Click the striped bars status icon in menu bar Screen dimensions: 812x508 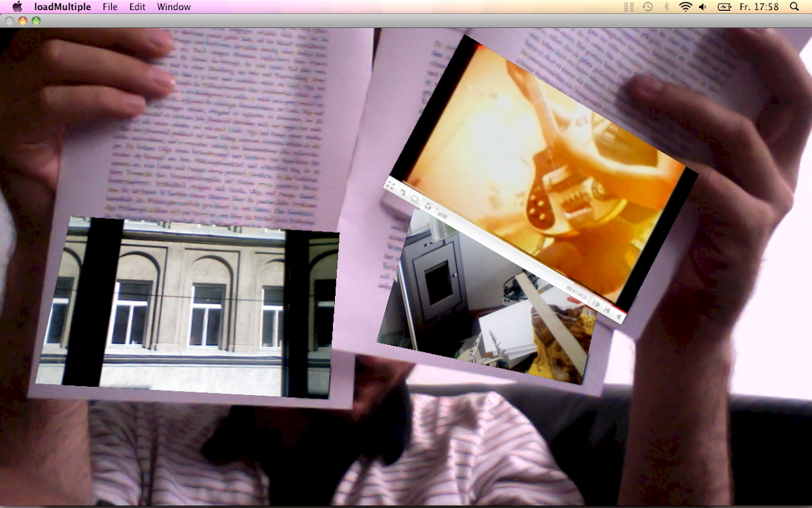tap(629, 7)
